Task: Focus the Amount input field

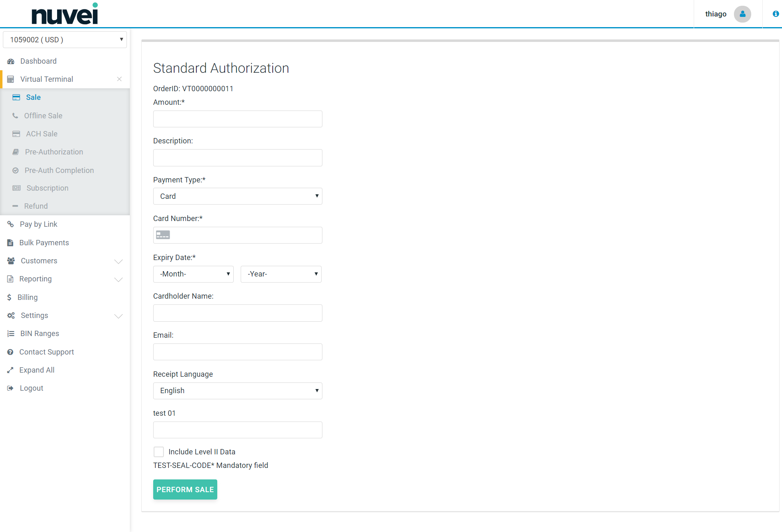Action: point(237,119)
